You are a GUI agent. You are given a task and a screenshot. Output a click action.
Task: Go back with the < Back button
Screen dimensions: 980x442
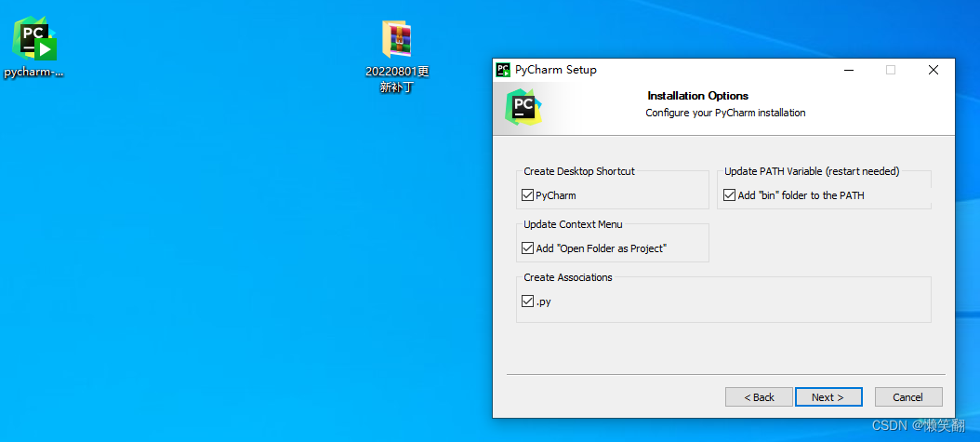(759, 397)
